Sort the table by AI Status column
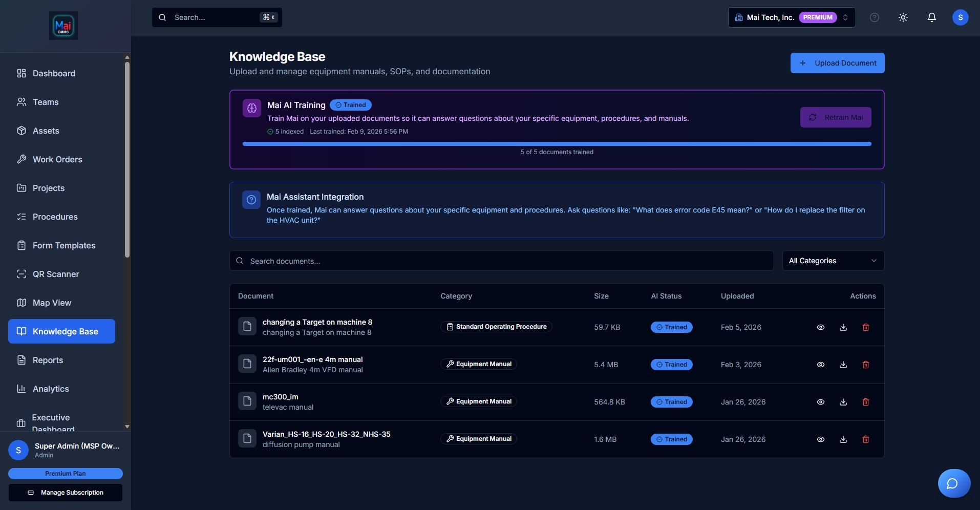 [666, 296]
